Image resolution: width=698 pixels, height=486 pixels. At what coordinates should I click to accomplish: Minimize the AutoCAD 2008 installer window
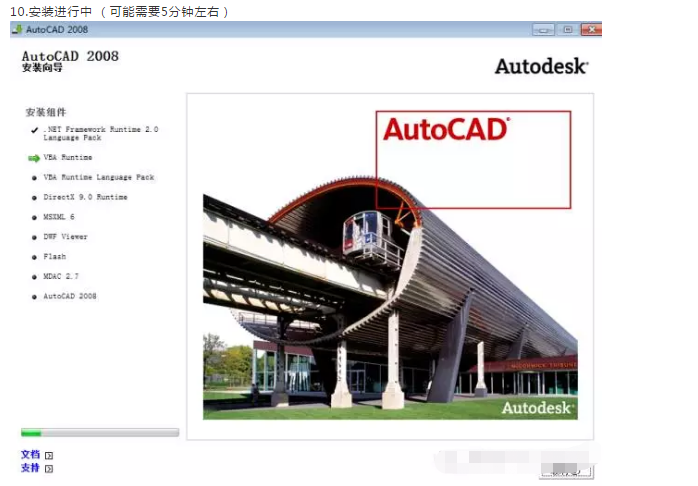[x=543, y=30]
